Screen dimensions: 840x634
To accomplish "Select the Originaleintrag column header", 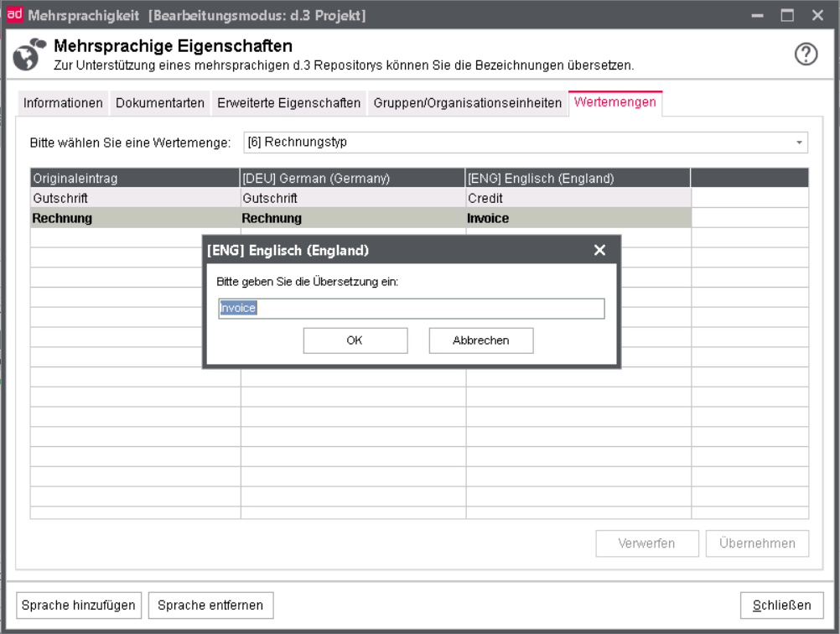I will tap(135, 178).
